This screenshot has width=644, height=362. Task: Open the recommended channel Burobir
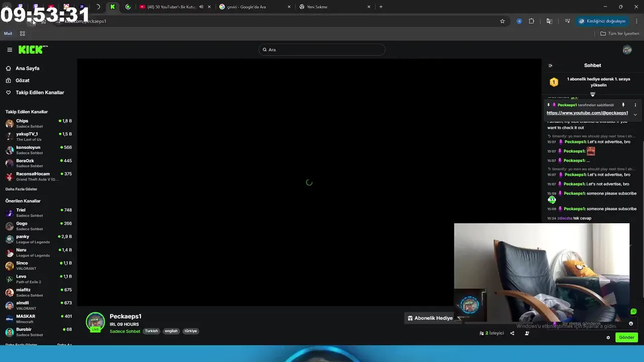[x=38, y=332]
